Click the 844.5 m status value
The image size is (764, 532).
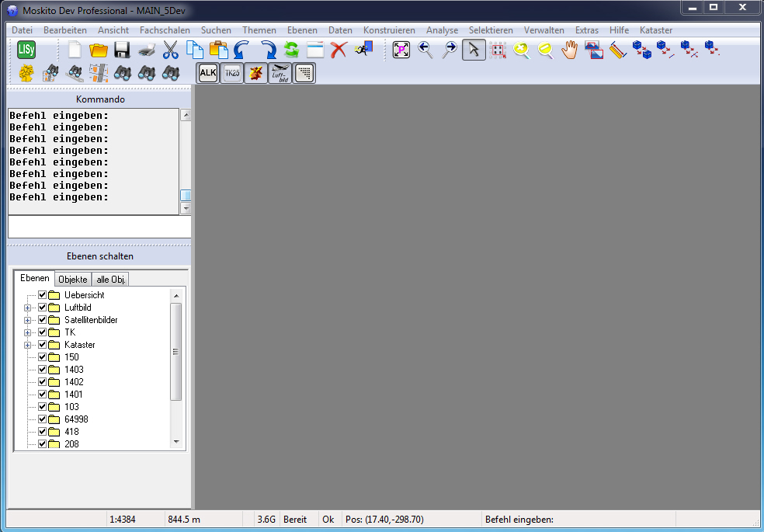(184, 520)
